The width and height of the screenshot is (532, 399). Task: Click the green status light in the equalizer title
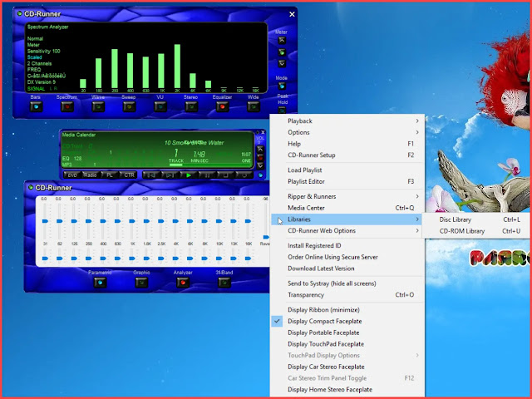[31, 187]
